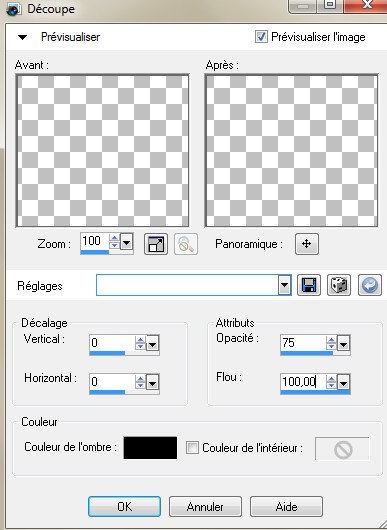Click inside the Vertical offset field
This screenshot has width=387, height=530.
point(112,343)
